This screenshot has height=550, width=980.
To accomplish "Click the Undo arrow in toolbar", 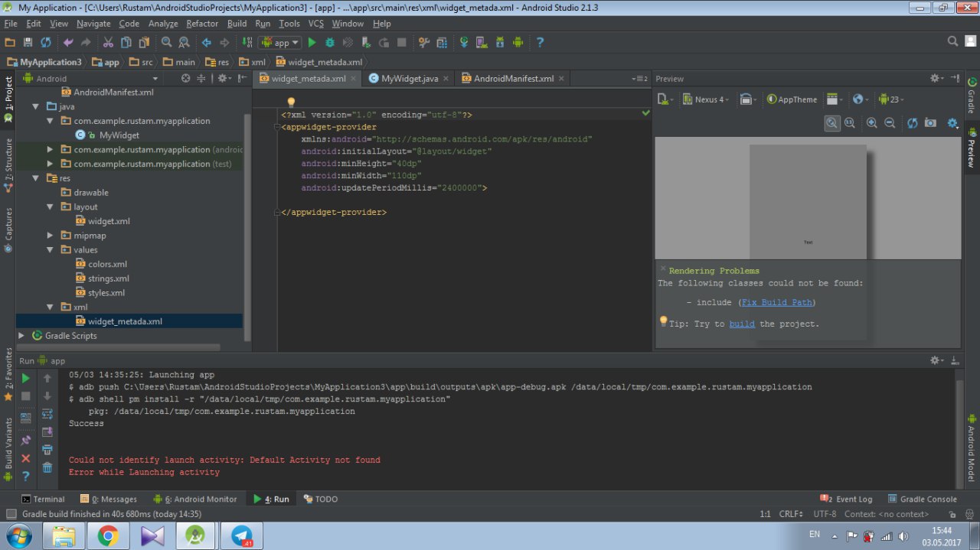I will 68,43.
